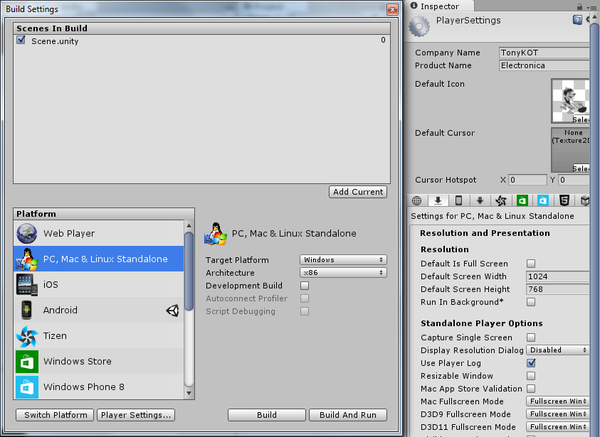Image resolution: width=600 pixels, height=437 pixels.
Task: Open blue Windows Phone settings tab in Inspector
Action: [x=543, y=200]
